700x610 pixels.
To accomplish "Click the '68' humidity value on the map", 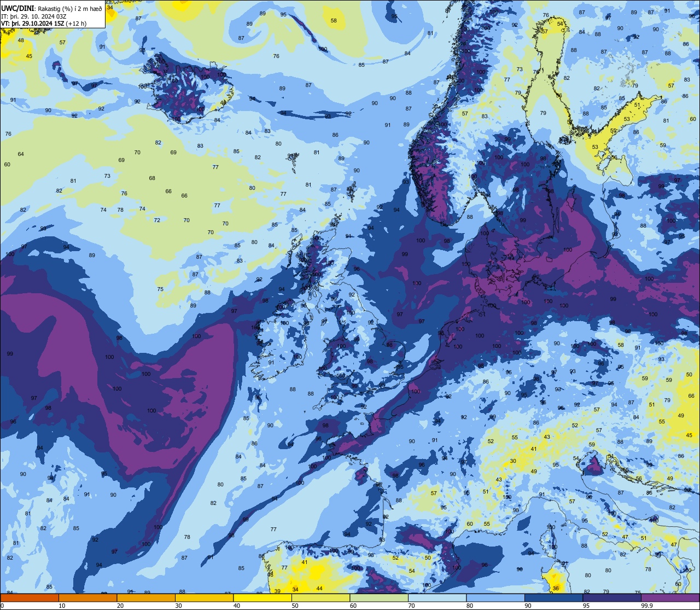I will coord(152,178).
